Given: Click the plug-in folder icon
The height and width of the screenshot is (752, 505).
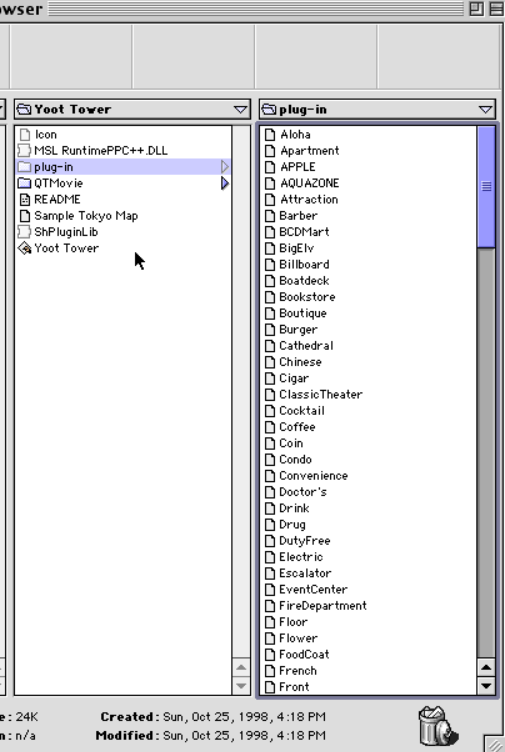Looking at the screenshot, I should pyautogui.click(x=24, y=167).
